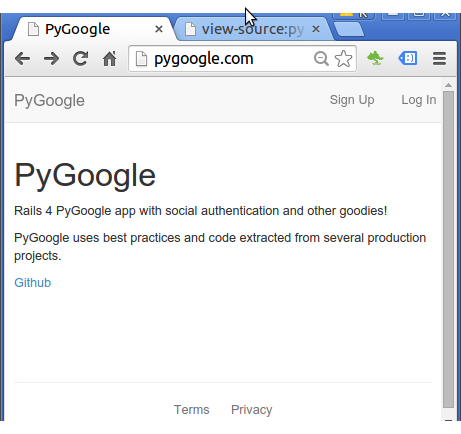
Task: Close the PyGoogle tab
Action: pyautogui.click(x=159, y=29)
